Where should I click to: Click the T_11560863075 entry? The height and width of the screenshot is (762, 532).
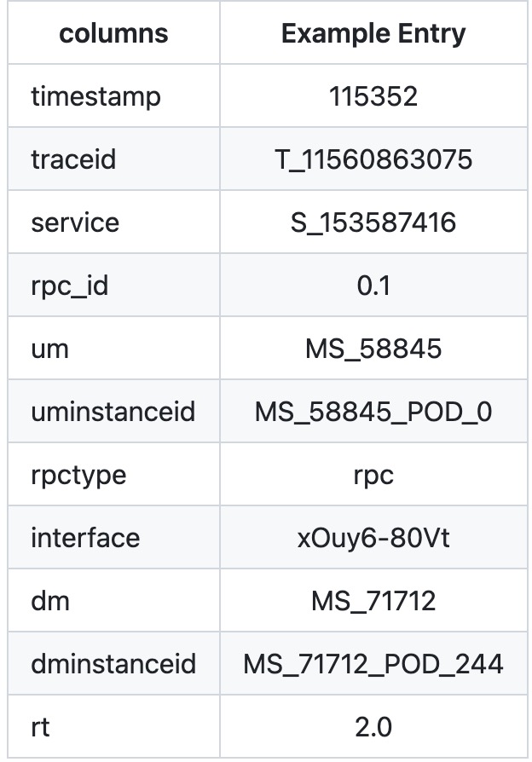click(373, 159)
